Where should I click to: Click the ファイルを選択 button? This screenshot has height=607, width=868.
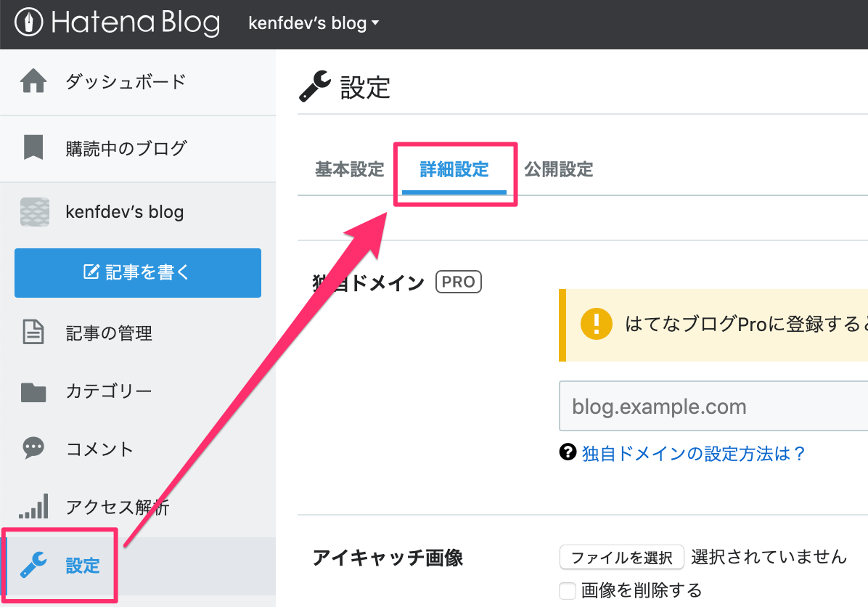[622, 557]
